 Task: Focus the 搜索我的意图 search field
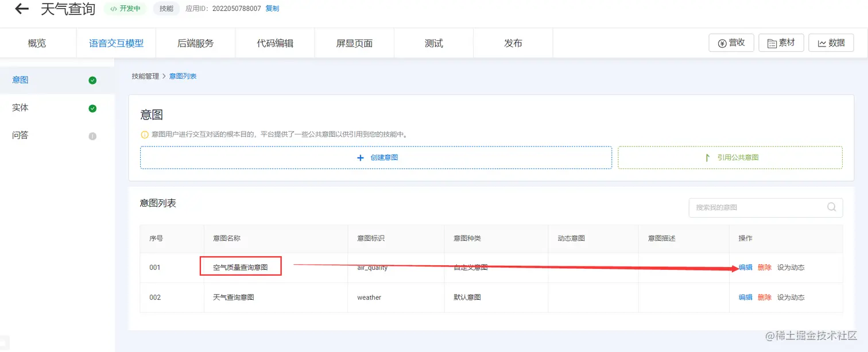(x=766, y=207)
